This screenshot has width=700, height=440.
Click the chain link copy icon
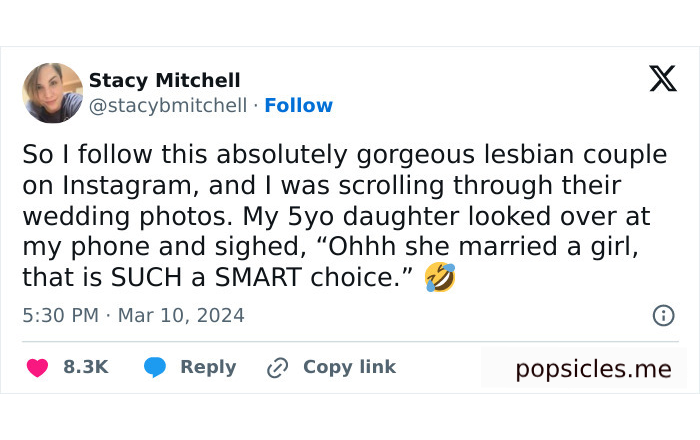(277, 368)
